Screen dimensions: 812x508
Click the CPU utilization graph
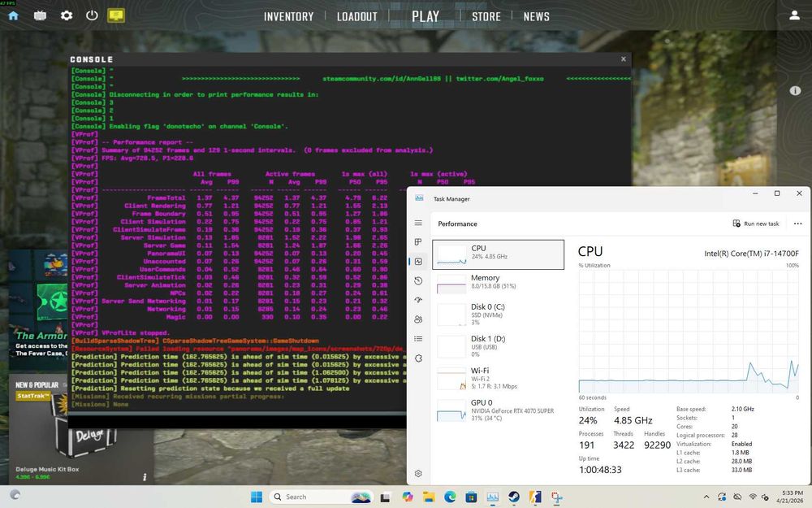click(689, 331)
